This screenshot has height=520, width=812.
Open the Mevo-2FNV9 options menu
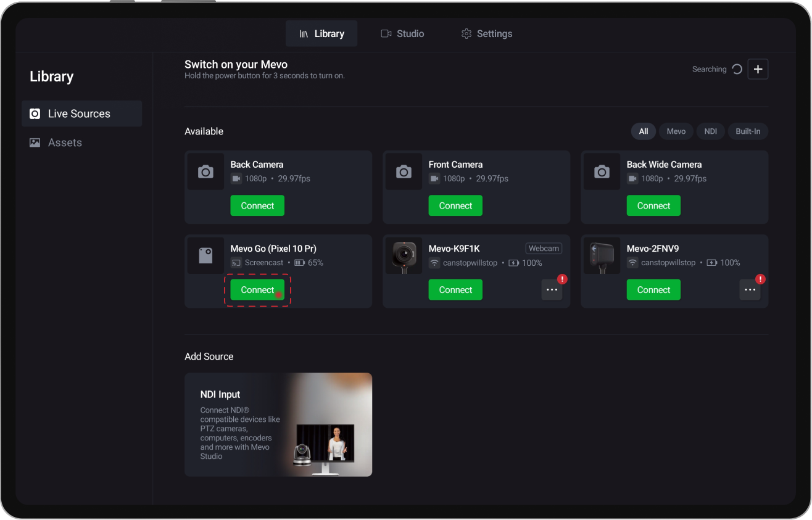pyautogui.click(x=750, y=289)
